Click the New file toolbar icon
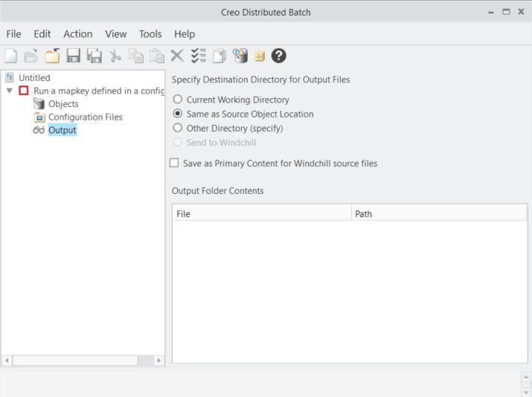The image size is (532, 397). (11, 56)
